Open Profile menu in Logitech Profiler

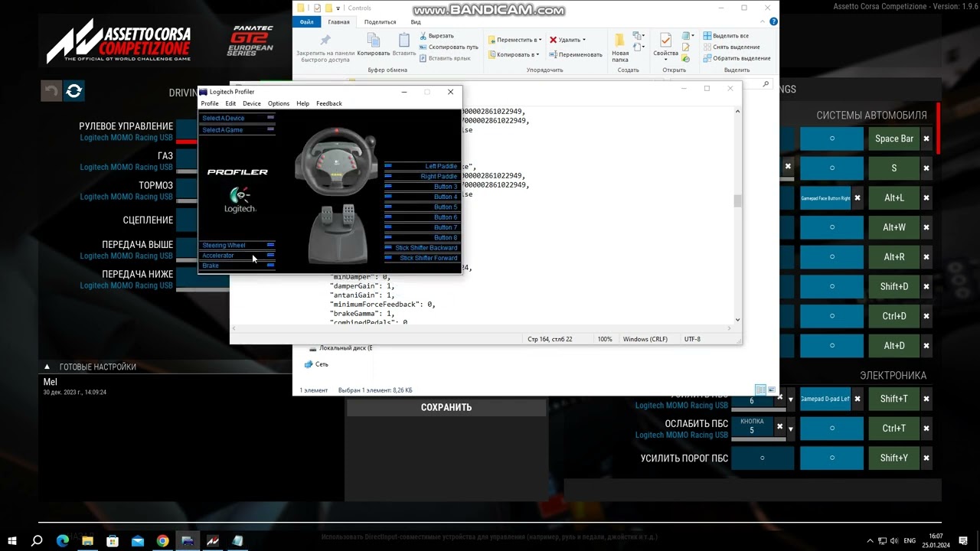coord(209,103)
